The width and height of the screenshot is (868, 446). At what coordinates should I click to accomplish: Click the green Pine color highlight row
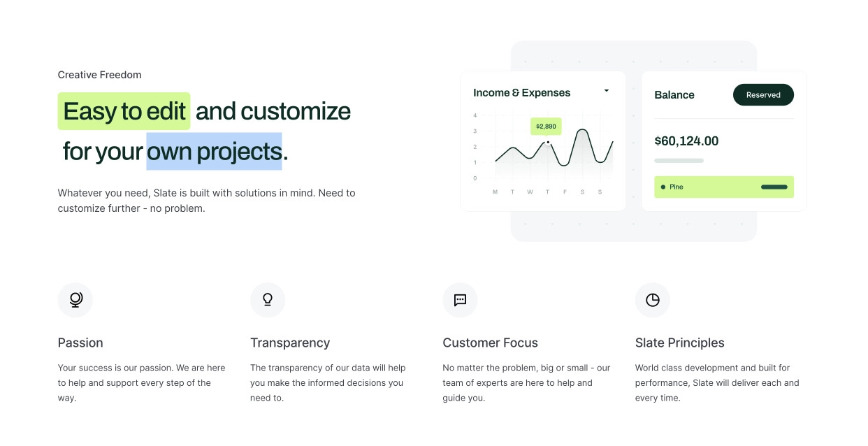(x=724, y=187)
